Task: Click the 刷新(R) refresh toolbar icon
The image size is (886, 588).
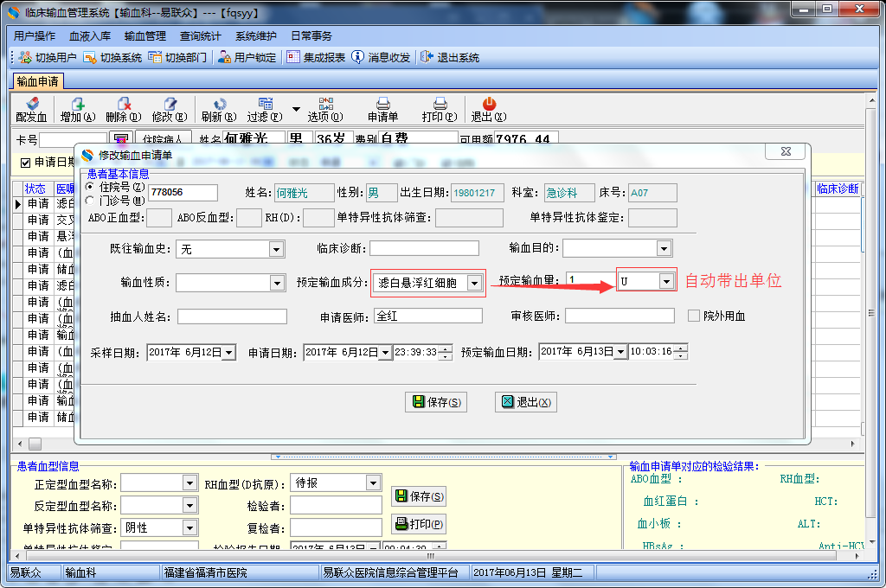Action: [x=219, y=104]
